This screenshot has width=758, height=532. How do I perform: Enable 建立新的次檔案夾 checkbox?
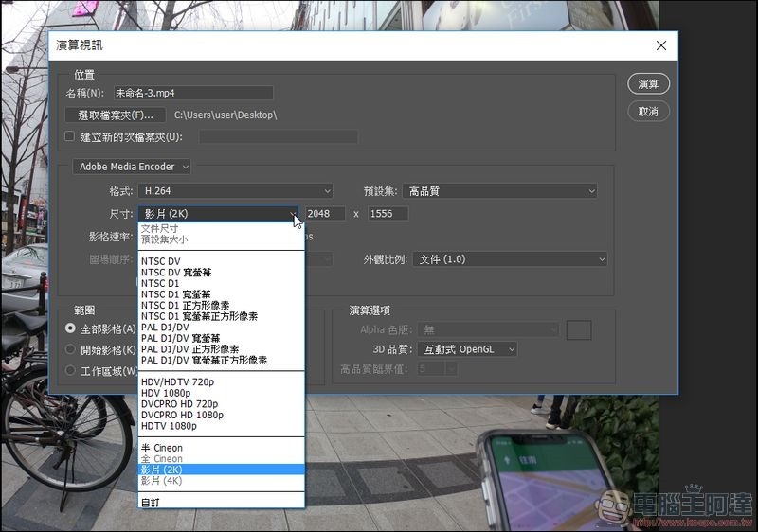tap(69, 136)
